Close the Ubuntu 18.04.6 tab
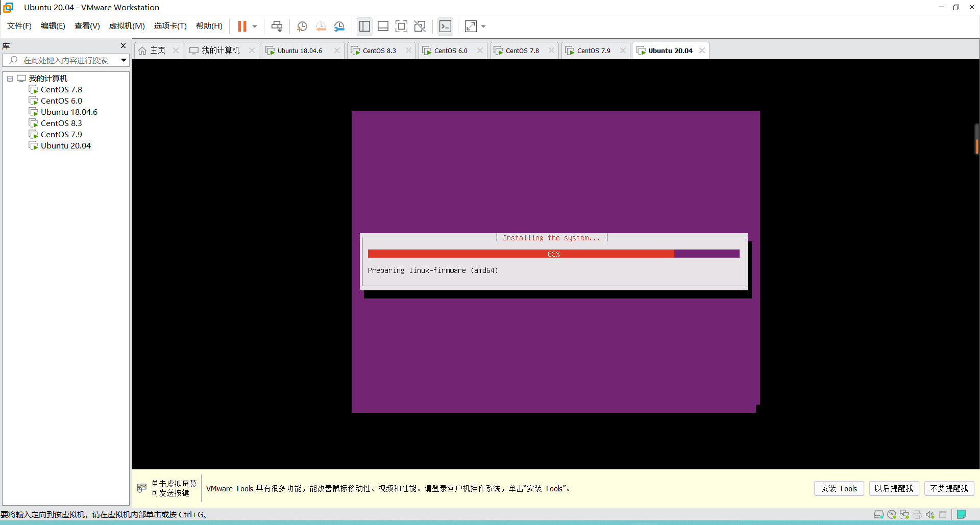Image resolution: width=980 pixels, height=525 pixels. pyautogui.click(x=337, y=50)
